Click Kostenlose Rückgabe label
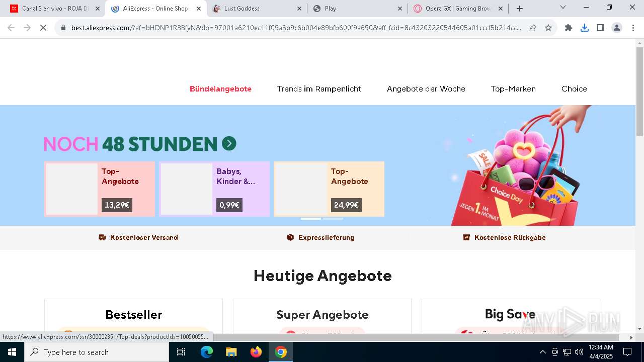The height and width of the screenshot is (362, 644). 510,237
